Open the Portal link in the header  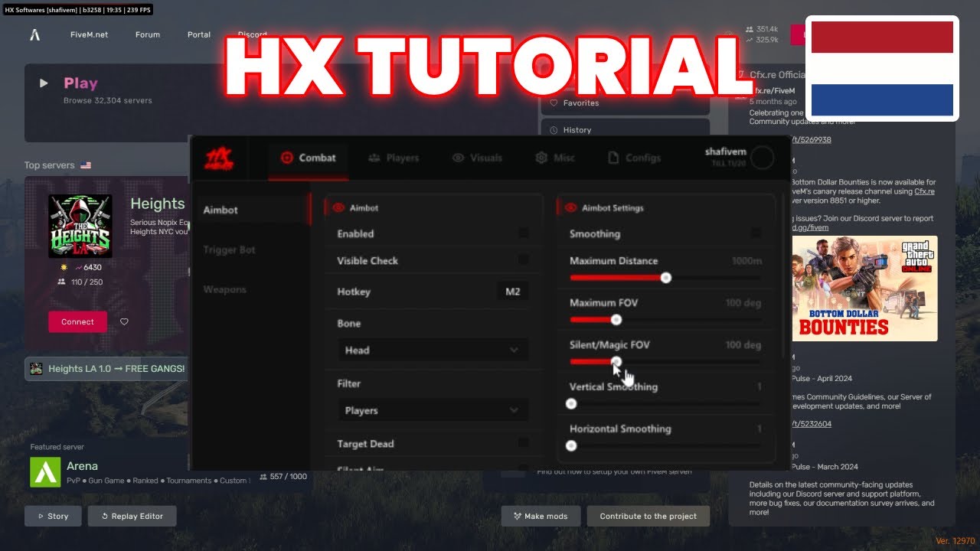pyautogui.click(x=199, y=34)
